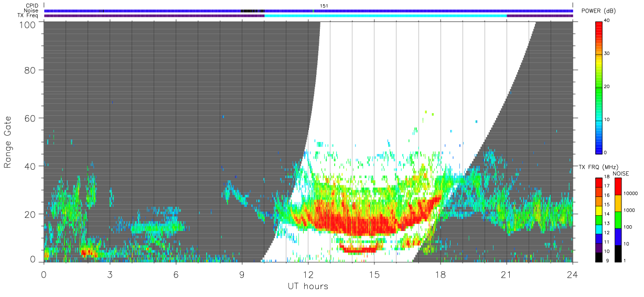This screenshot has width=644, height=297.
Task: Click the UT hours axis title
Action: (308, 286)
